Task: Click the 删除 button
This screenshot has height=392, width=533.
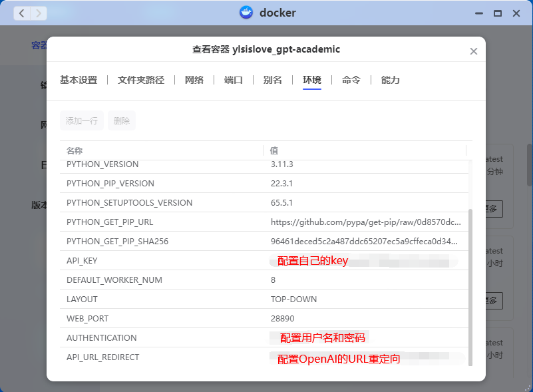Action: (x=122, y=120)
